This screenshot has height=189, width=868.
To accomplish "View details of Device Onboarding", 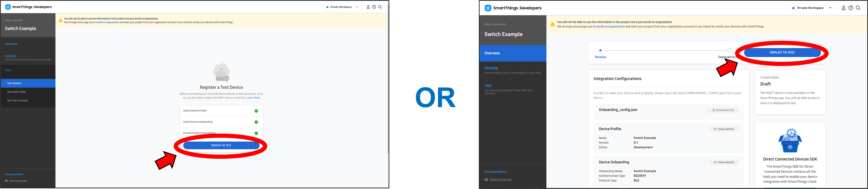I will pyautogui.click(x=724, y=162).
